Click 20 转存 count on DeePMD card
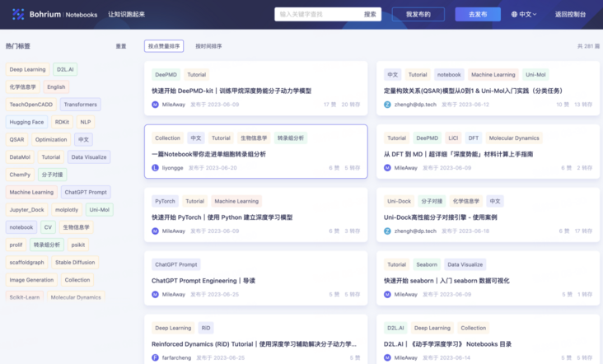This screenshot has height=364, width=603. tap(350, 105)
